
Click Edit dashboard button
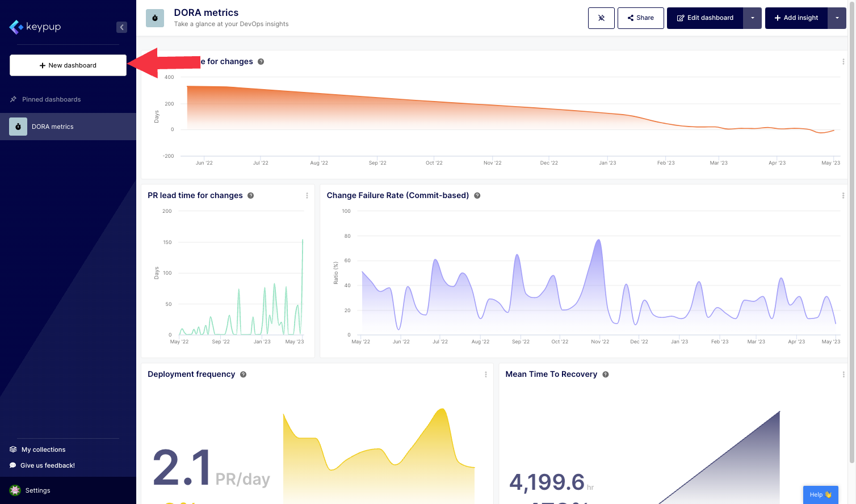pos(705,18)
